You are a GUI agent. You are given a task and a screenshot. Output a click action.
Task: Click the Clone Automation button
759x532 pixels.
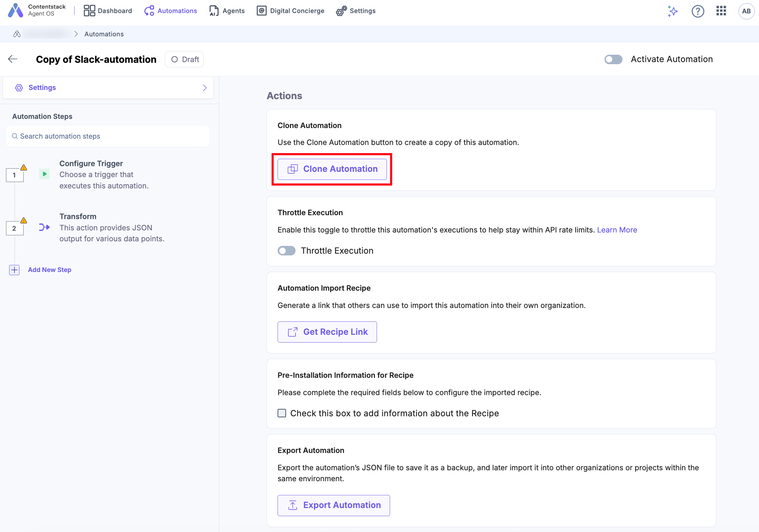[332, 169]
